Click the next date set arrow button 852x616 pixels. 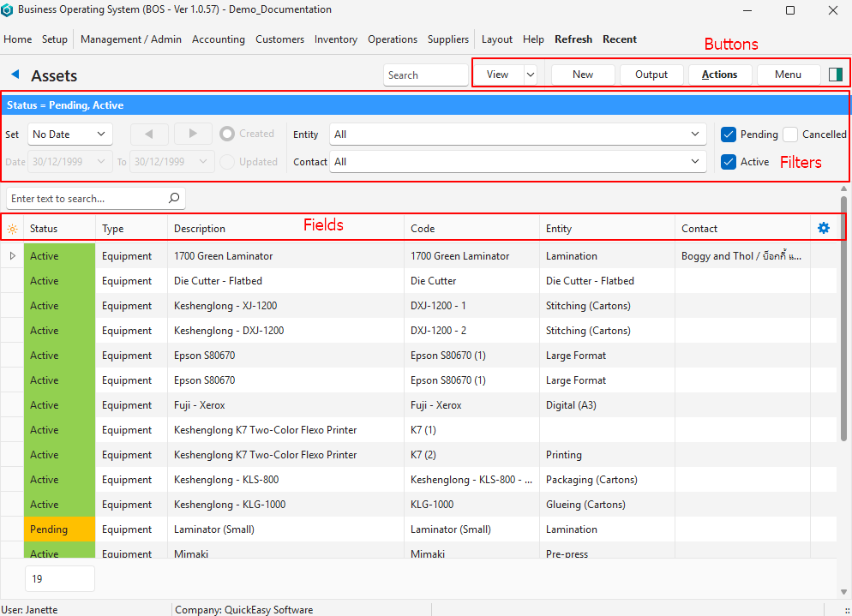(x=193, y=134)
